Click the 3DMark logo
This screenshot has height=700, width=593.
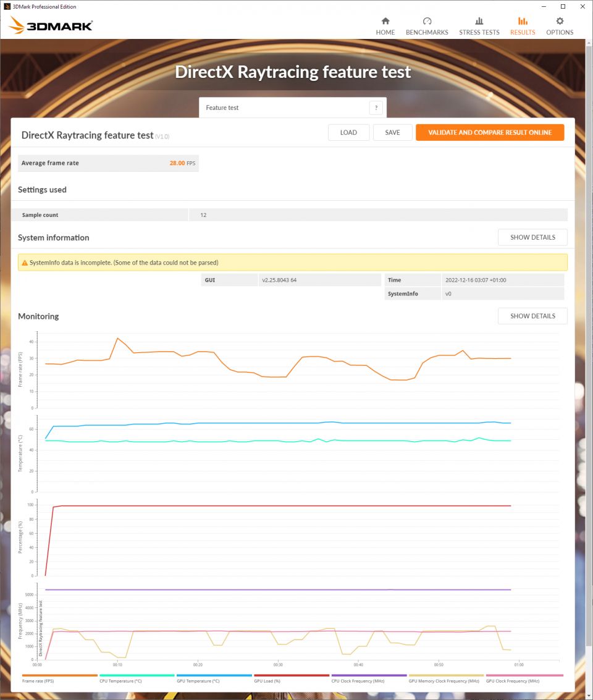click(x=51, y=25)
